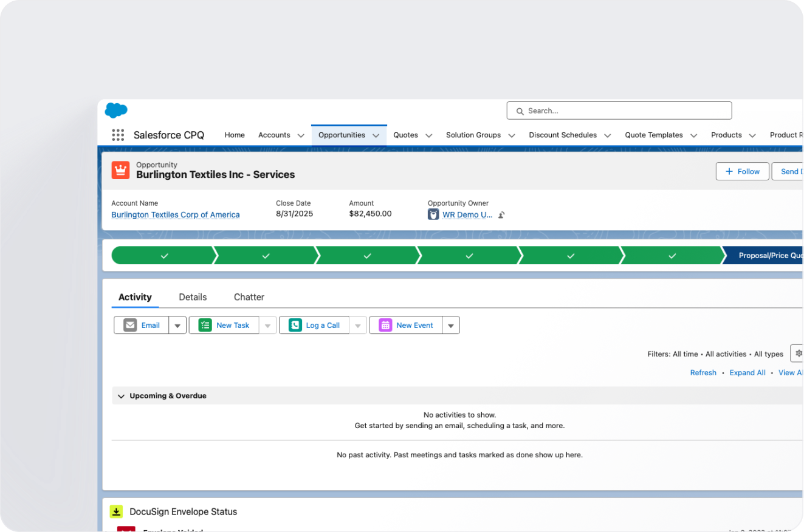The height and width of the screenshot is (532, 804).
Task: Open the Products tab dropdown chevron
Action: pos(752,135)
